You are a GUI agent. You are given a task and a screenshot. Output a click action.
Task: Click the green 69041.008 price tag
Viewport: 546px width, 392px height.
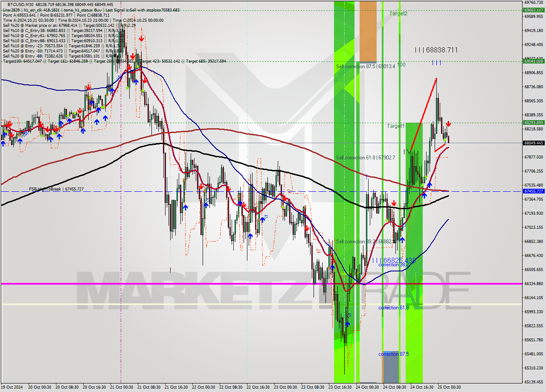[x=534, y=61]
